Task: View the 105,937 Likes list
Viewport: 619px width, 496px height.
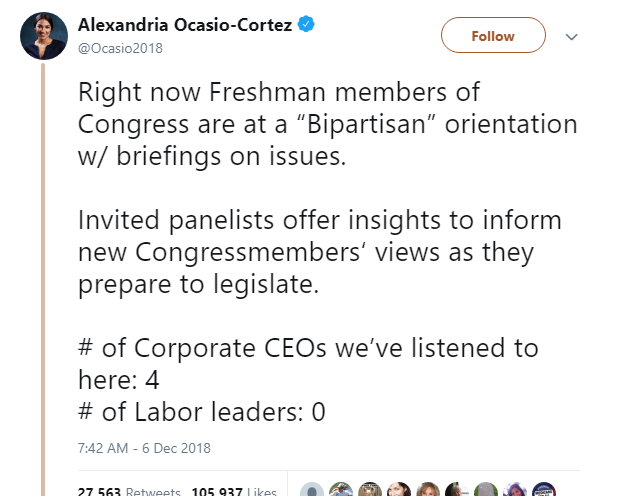Action: [235, 492]
